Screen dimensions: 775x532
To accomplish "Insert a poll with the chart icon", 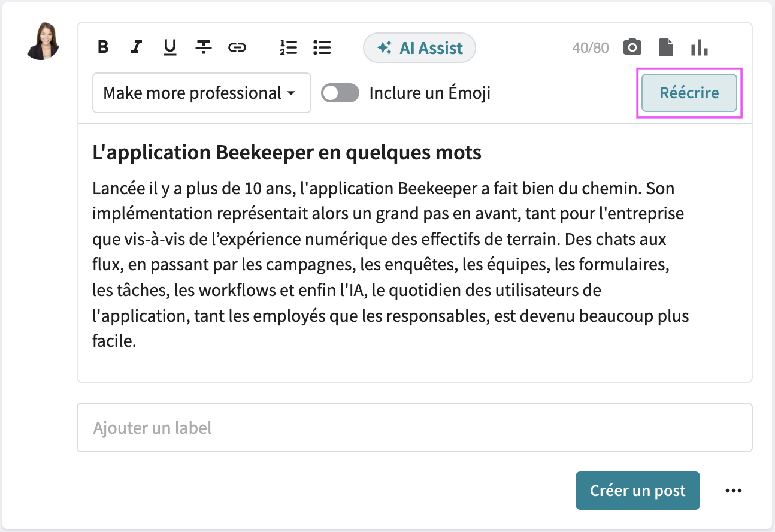I will (x=699, y=47).
